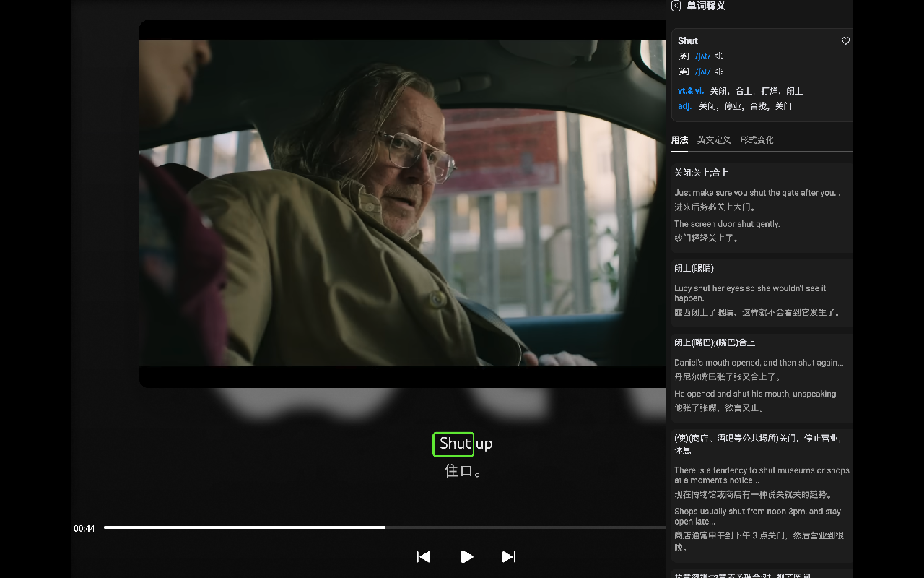Screen dimensions: 924x578
Task: Click the 00:44 elapsed time label
Action: pos(84,529)
